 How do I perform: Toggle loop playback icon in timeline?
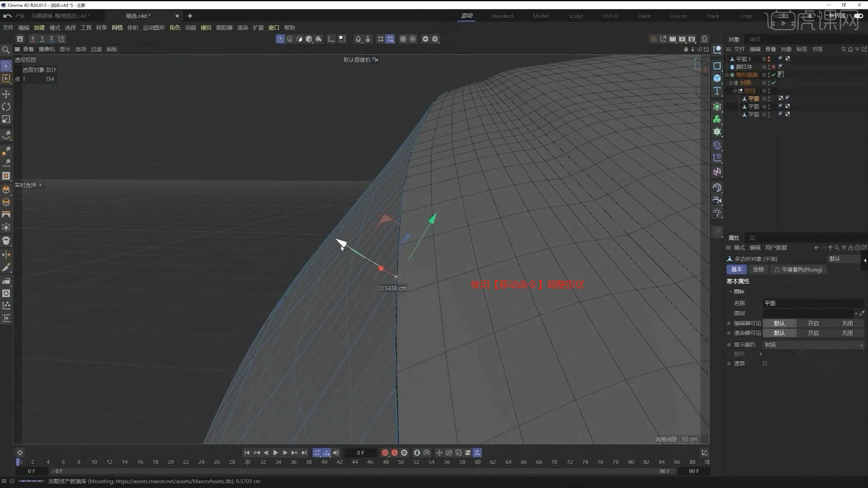317,453
